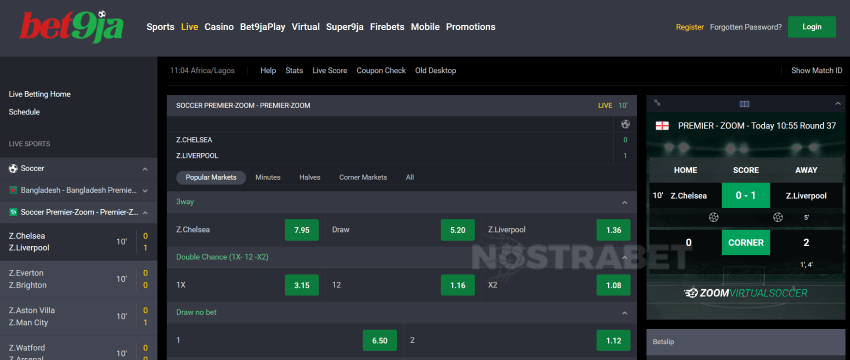Open Firebets from navigation
The height and width of the screenshot is (360, 850).
point(387,27)
